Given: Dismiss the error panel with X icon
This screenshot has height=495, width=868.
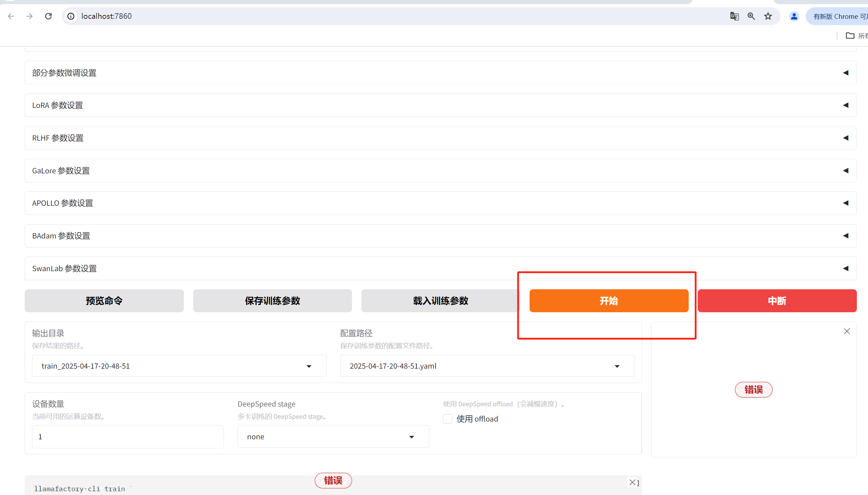Looking at the screenshot, I should click(x=847, y=331).
